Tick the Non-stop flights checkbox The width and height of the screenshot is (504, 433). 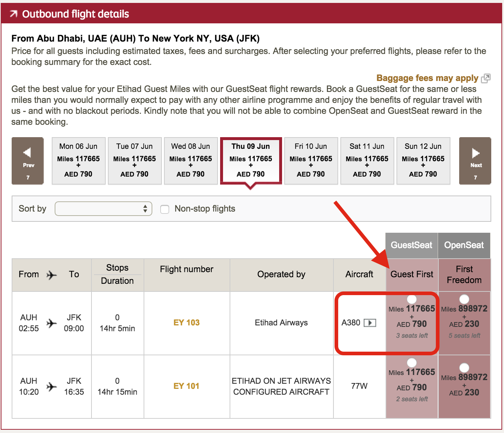coord(165,209)
